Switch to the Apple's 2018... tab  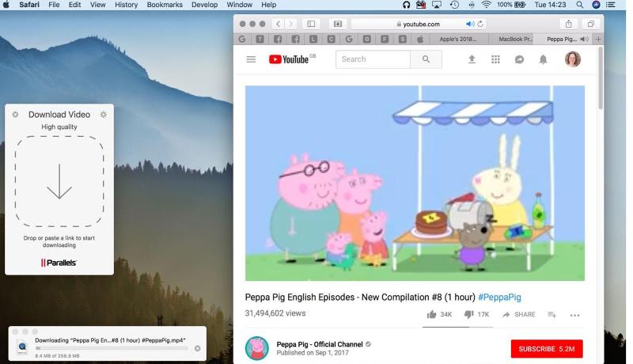tap(458, 39)
